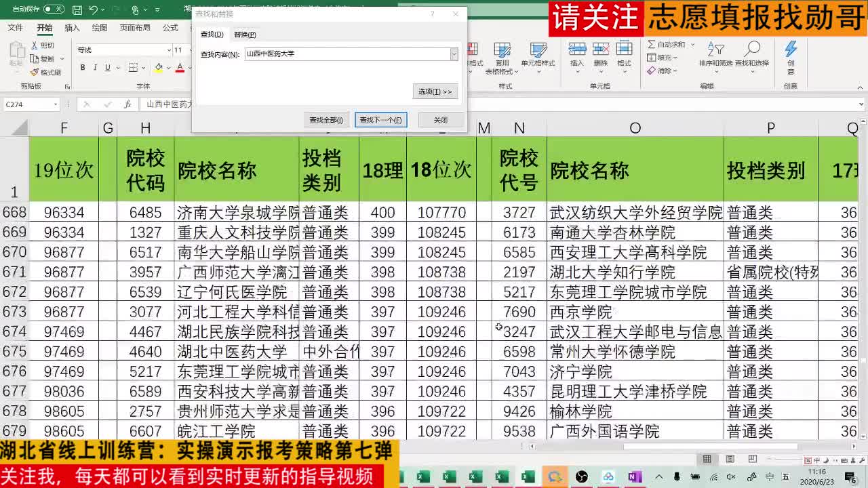Click Insert cells icon
Screen dimensions: 868x488
click(x=577, y=49)
